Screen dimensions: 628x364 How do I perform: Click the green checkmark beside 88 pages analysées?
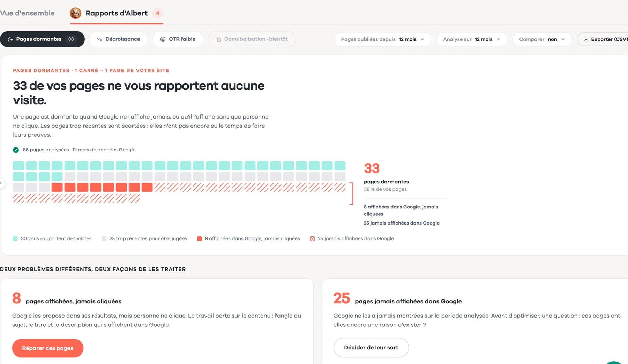point(16,150)
